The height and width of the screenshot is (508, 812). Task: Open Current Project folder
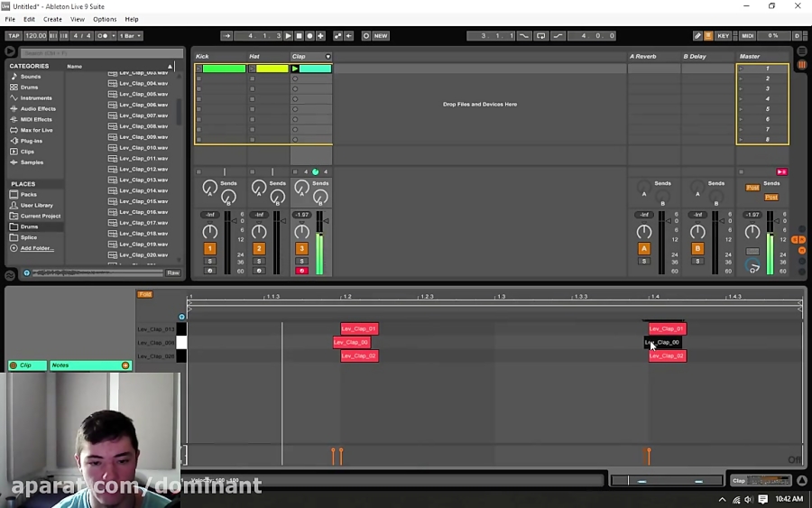tap(41, 216)
